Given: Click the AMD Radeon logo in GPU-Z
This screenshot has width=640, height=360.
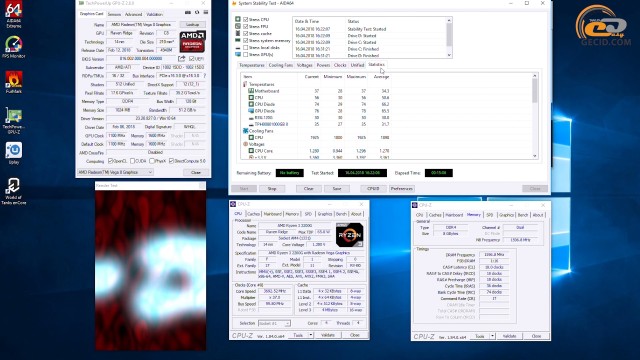Looking at the screenshot, I should [192, 41].
